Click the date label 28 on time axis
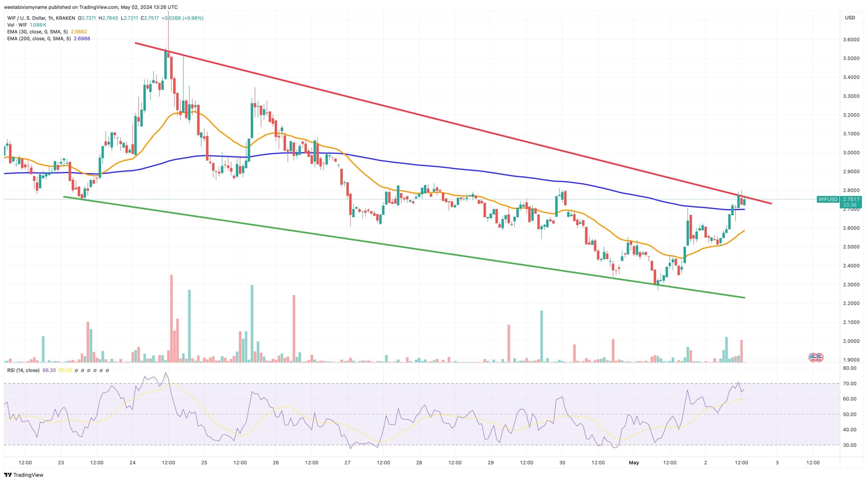 (419, 462)
